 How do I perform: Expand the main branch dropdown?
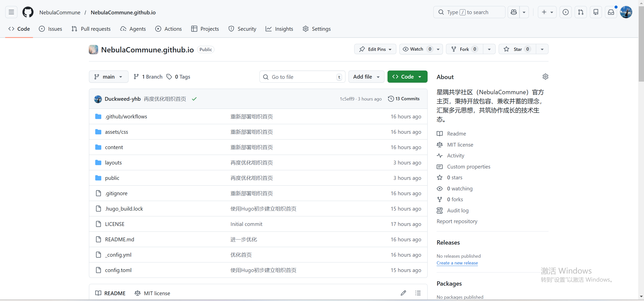click(109, 77)
